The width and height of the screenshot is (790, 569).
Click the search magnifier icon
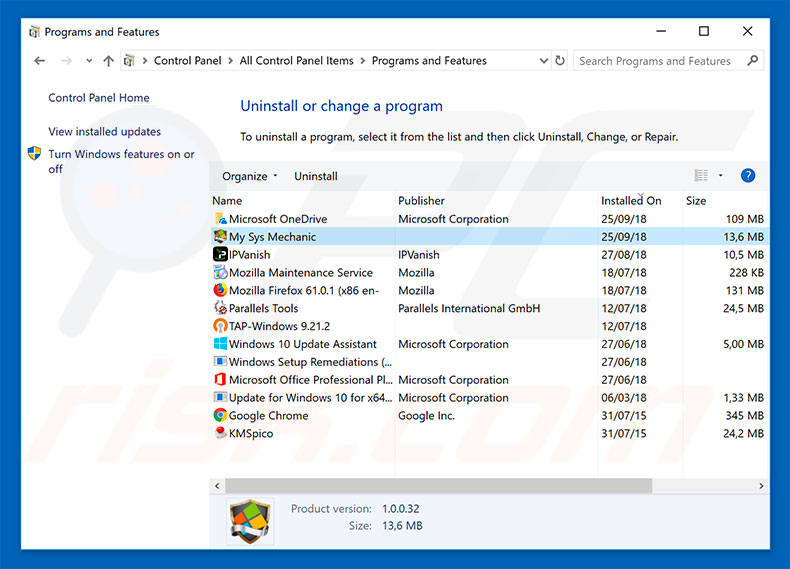[x=752, y=60]
